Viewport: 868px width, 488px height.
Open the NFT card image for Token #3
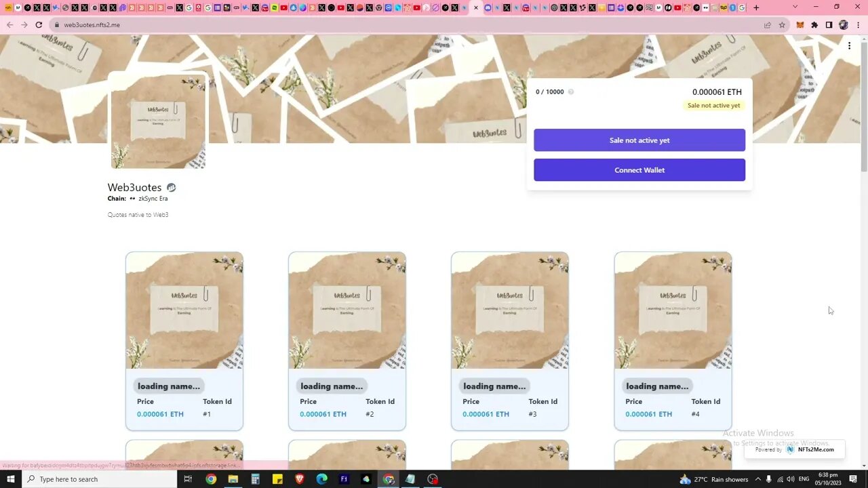[510, 310]
